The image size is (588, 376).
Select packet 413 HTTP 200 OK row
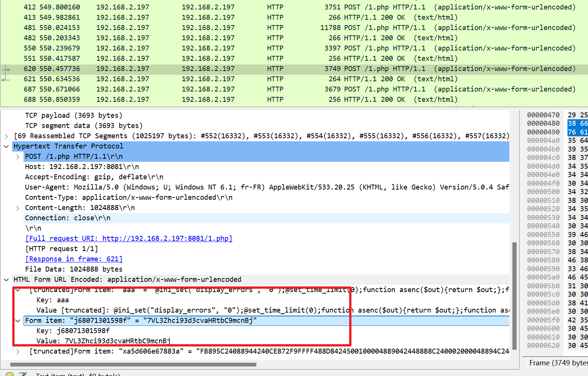pyautogui.click(x=294, y=17)
